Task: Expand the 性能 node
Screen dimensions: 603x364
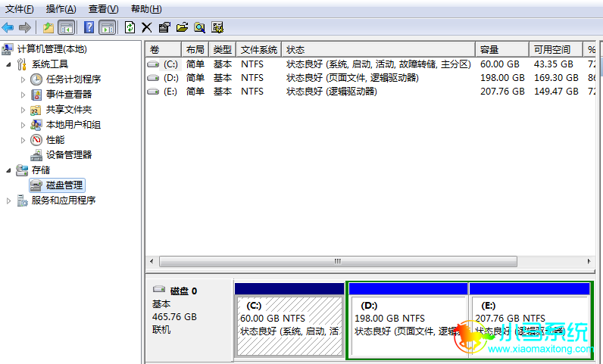Action: (x=23, y=140)
